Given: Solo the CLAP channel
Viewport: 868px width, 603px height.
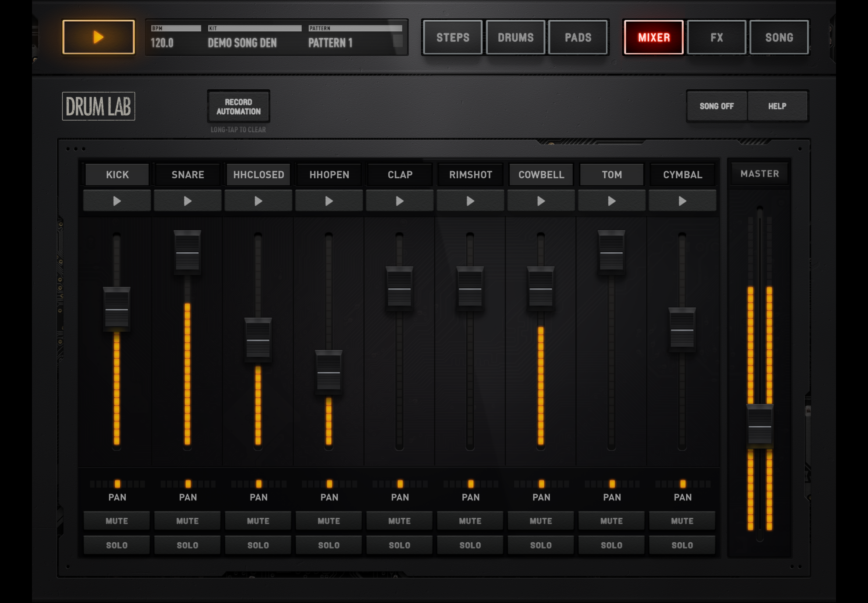Looking at the screenshot, I should click(399, 545).
